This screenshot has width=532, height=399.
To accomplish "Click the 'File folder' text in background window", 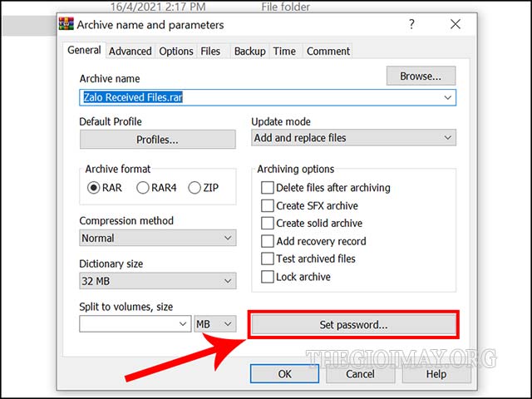I will click(x=286, y=7).
